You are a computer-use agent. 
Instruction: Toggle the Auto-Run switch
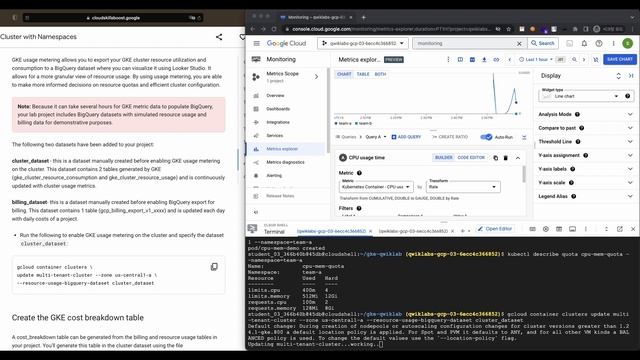tap(486, 137)
